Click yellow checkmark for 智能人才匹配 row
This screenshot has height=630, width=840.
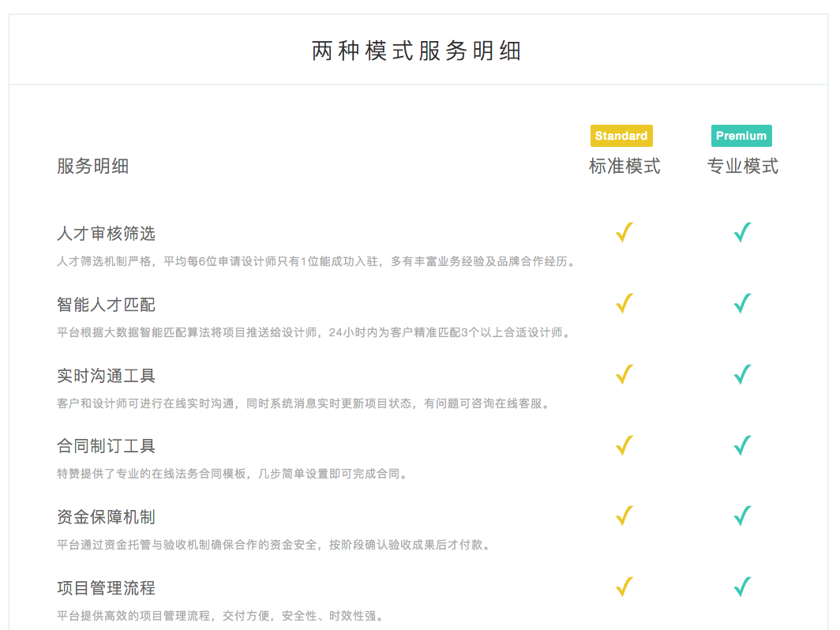pos(624,304)
